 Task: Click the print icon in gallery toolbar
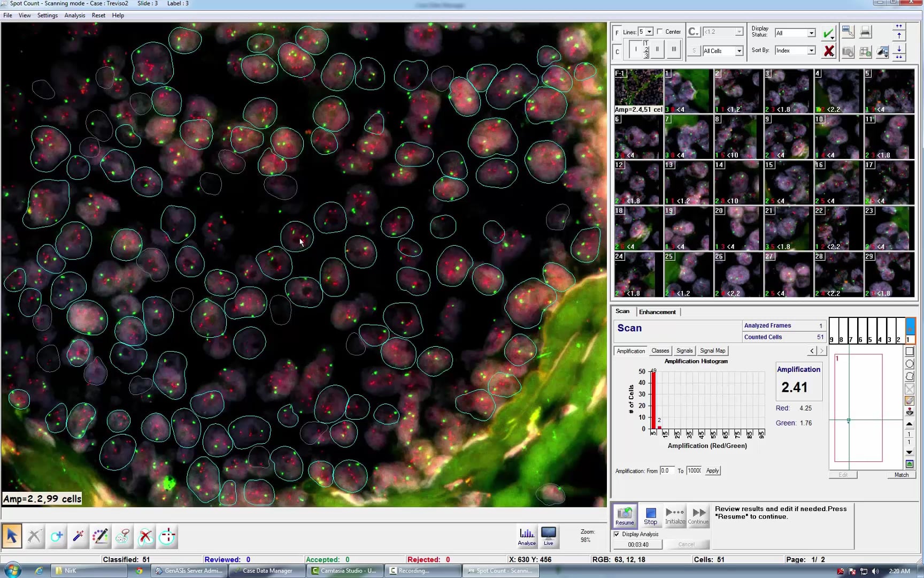click(x=865, y=32)
